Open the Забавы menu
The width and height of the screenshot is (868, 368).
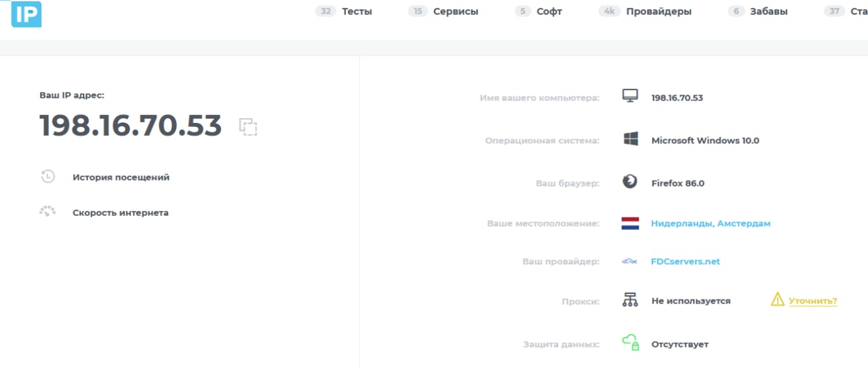point(769,12)
